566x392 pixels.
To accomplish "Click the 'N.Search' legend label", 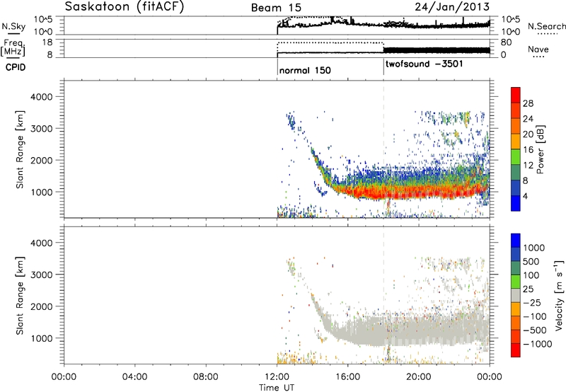I will click(546, 26).
